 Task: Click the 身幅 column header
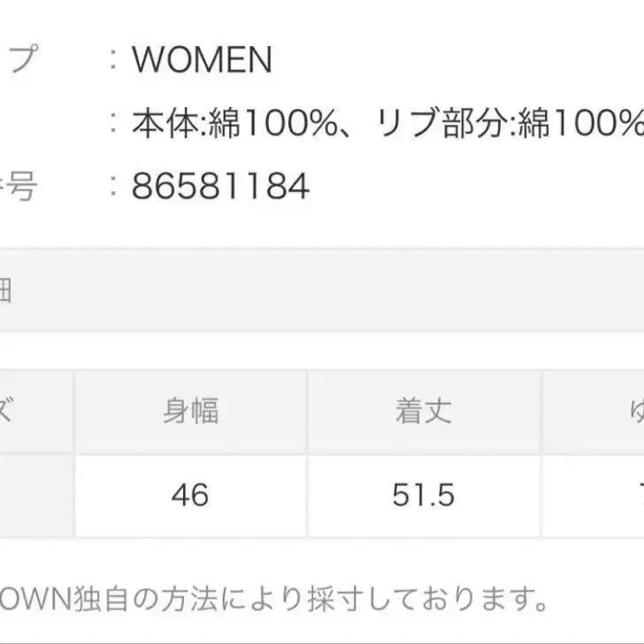pyautogui.click(x=190, y=412)
